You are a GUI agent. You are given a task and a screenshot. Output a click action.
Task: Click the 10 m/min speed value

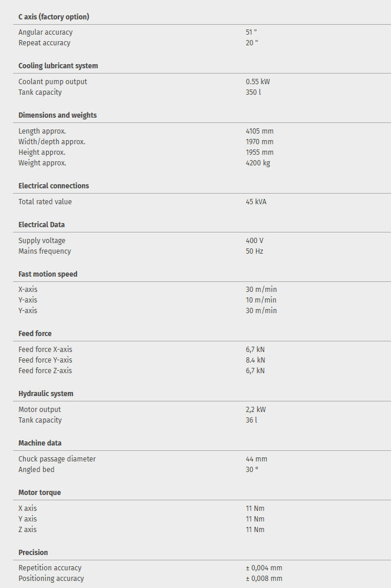point(261,300)
